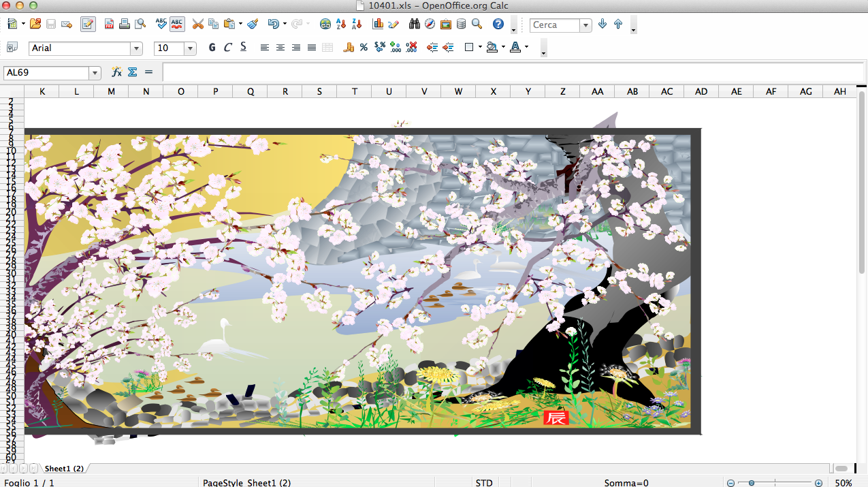Viewport: 868px width, 487px height.
Task: Apply the background color swatch
Action: tap(492, 48)
